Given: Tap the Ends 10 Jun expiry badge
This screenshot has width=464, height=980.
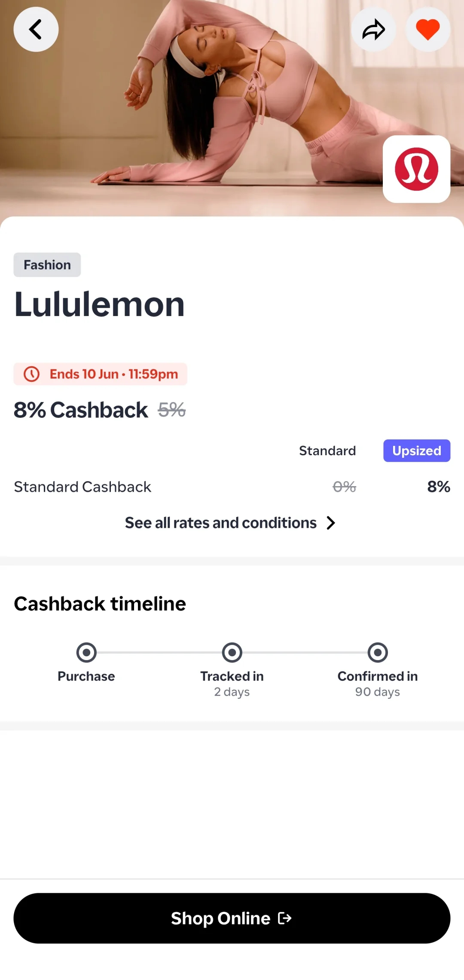Looking at the screenshot, I should 101,374.
